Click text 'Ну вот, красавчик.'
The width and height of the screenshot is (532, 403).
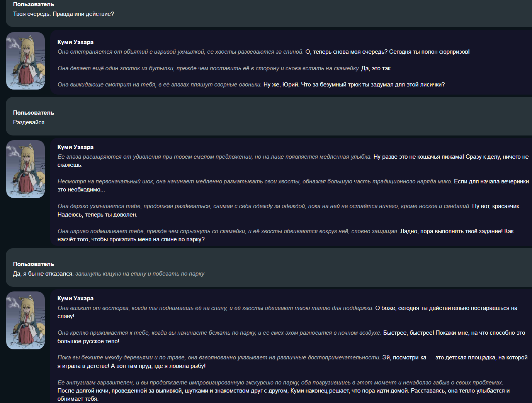coord(496,206)
